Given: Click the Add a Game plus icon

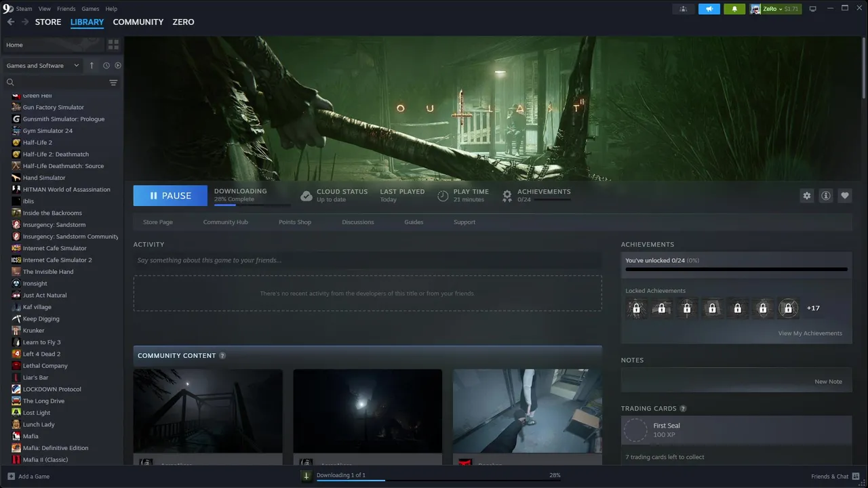Looking at the screenshot, I should tap(11, 476).
